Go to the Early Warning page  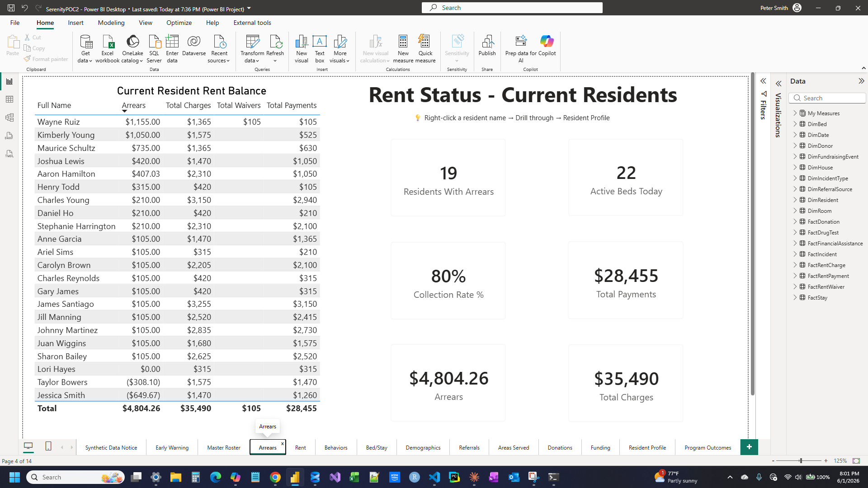point(172,447)
